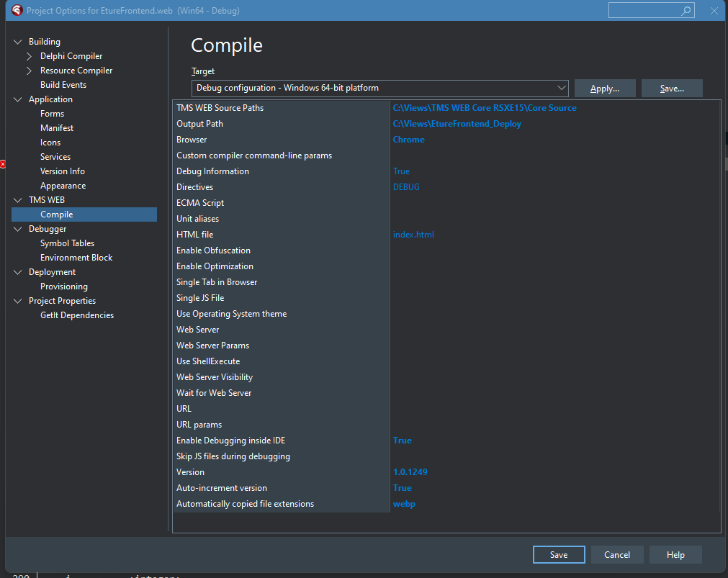Open the Manifest options page

pyautogui.click(x=57, y=128)
